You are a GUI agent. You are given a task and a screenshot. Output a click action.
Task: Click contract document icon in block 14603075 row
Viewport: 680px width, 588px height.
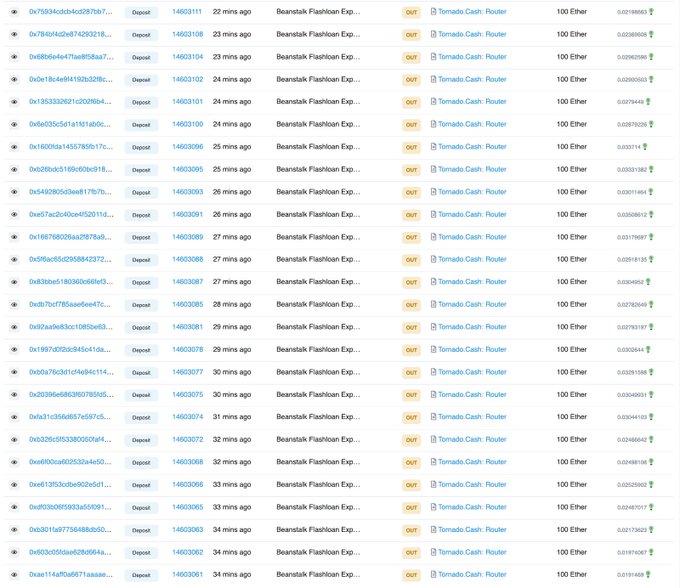pyautogui.click(x=433, y=395)
